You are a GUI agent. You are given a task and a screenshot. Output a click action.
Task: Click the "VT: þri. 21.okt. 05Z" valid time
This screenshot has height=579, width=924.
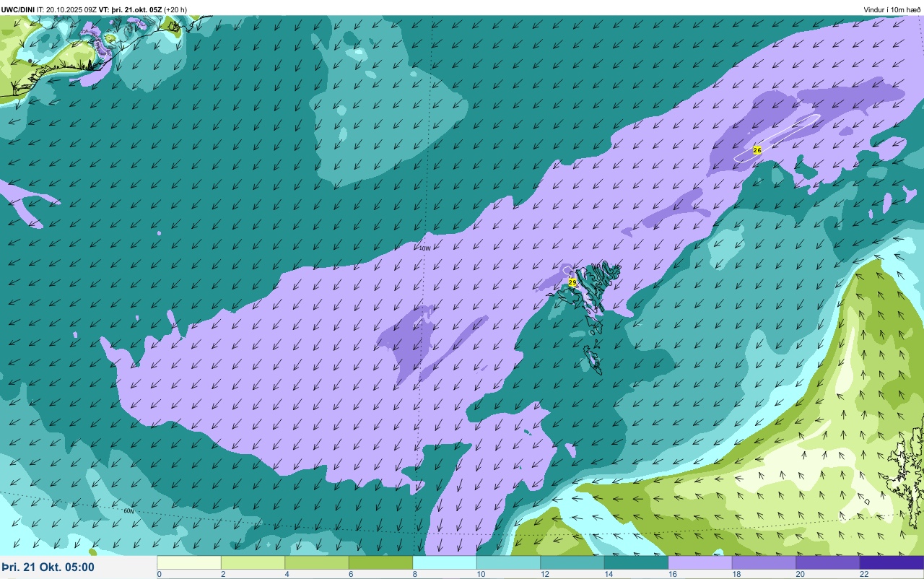[x=131, y=9]
